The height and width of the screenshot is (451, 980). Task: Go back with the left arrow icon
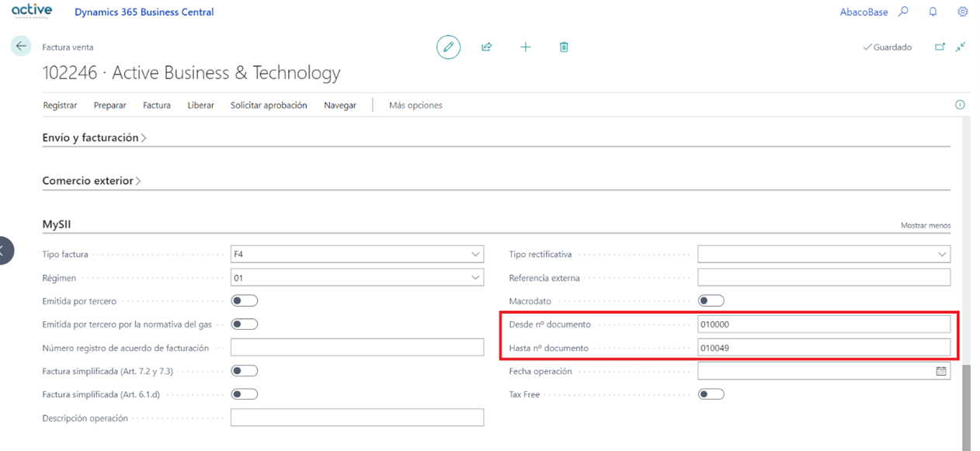(x=21, y=47)
